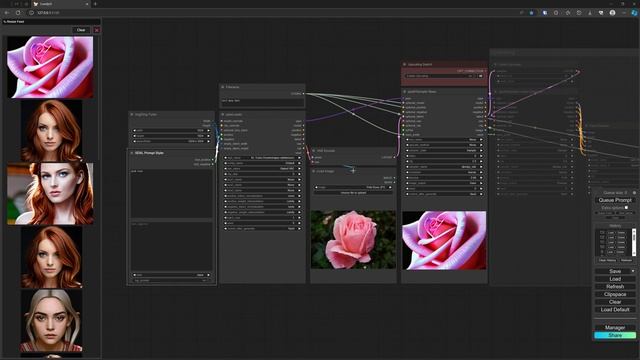The height and width of the screenshot is (360, 640).
Task: Select next style with SDXL Prompt Styler right arrow
Action: click(209, 275)
